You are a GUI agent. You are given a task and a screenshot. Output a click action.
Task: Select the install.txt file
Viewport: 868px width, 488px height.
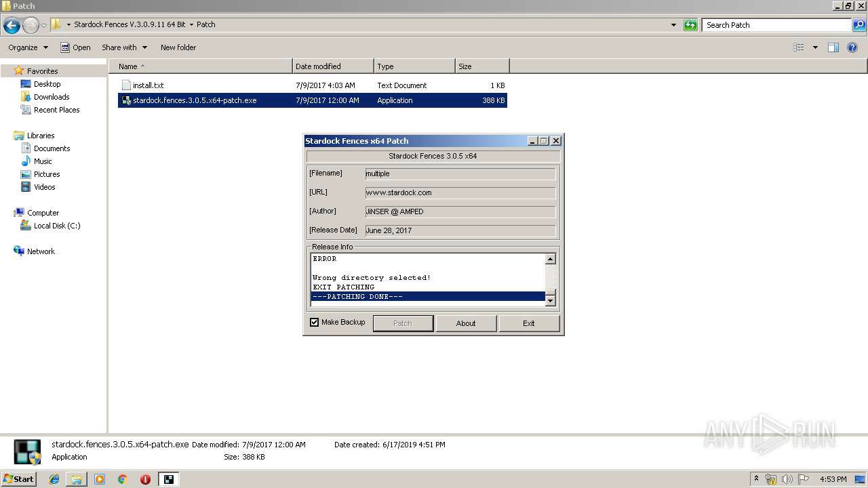313,85
